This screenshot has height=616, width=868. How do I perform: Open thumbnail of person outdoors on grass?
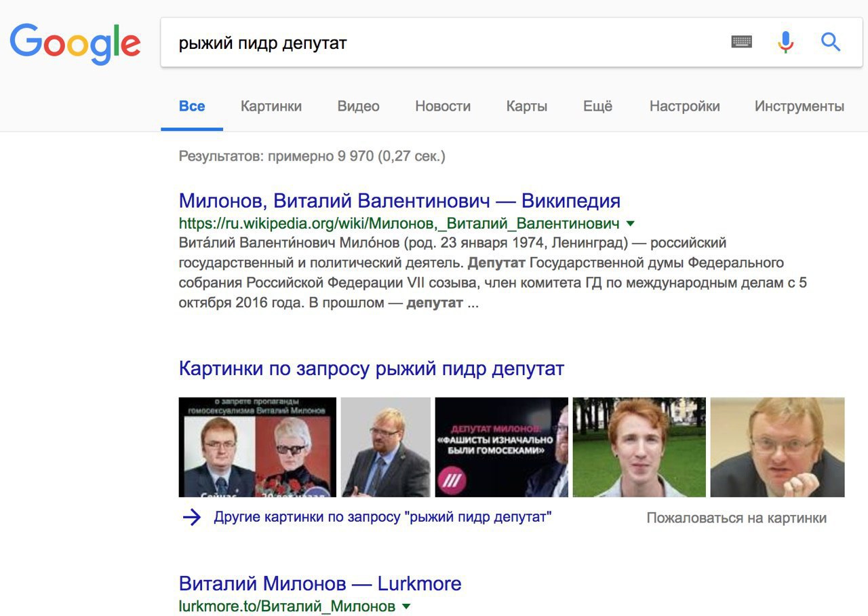pos(639,447)
